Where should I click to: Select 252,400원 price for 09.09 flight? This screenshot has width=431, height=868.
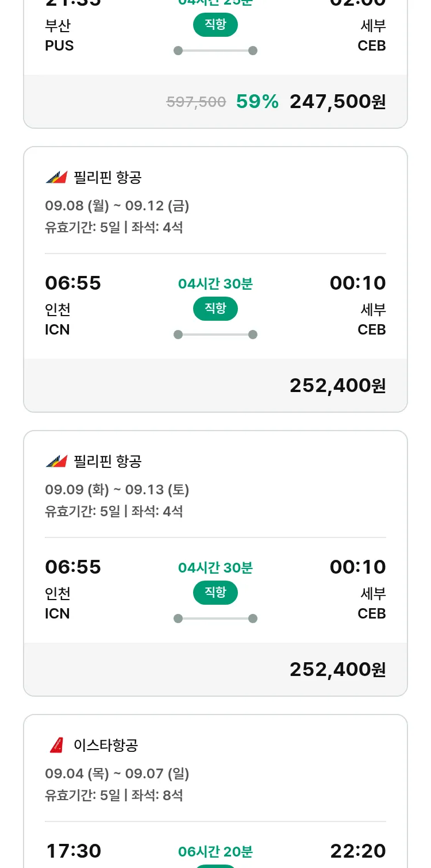(x=337, y=670)
